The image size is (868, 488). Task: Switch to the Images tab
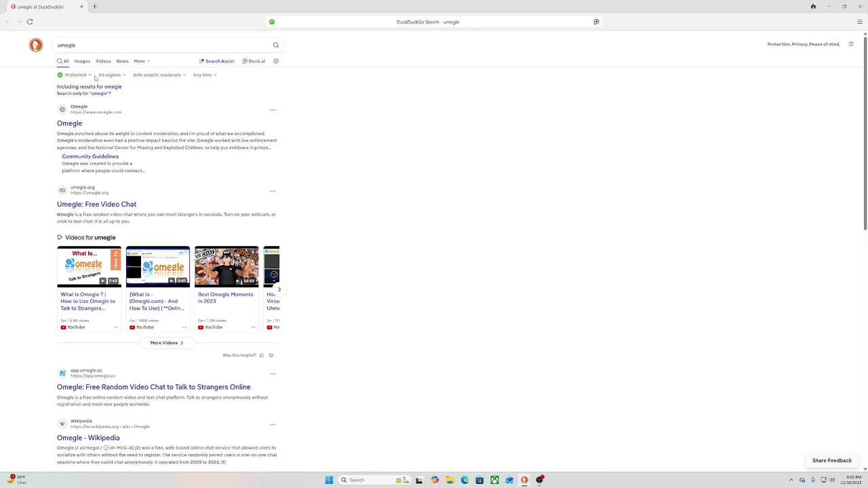(82, 61)
